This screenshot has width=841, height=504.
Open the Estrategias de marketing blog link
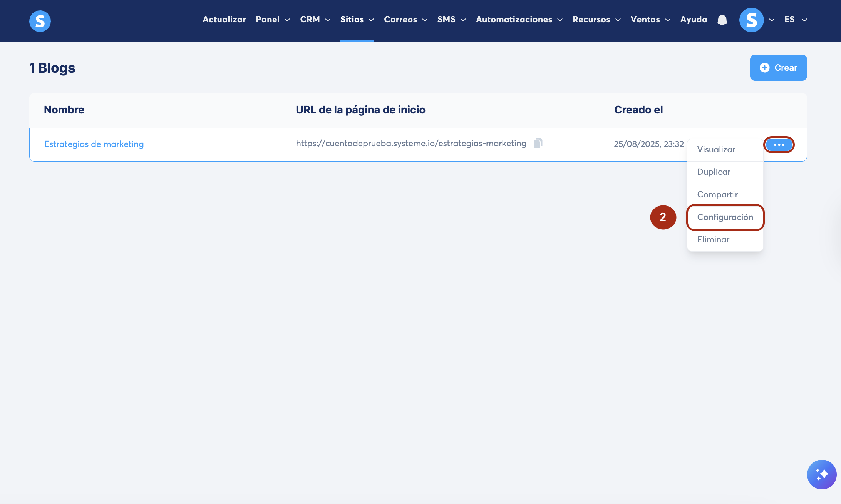click(94, 144)
